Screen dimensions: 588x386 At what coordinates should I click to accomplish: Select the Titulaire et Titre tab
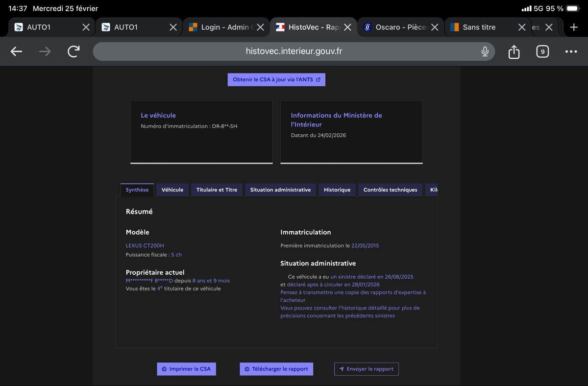point(217,190)
